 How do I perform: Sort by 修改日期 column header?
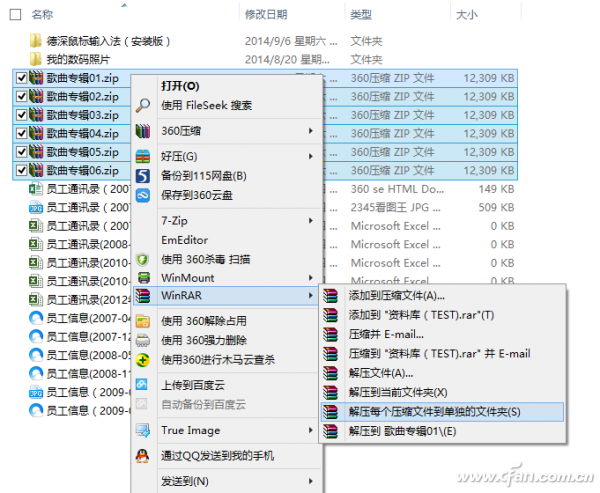tap(266, 15)
